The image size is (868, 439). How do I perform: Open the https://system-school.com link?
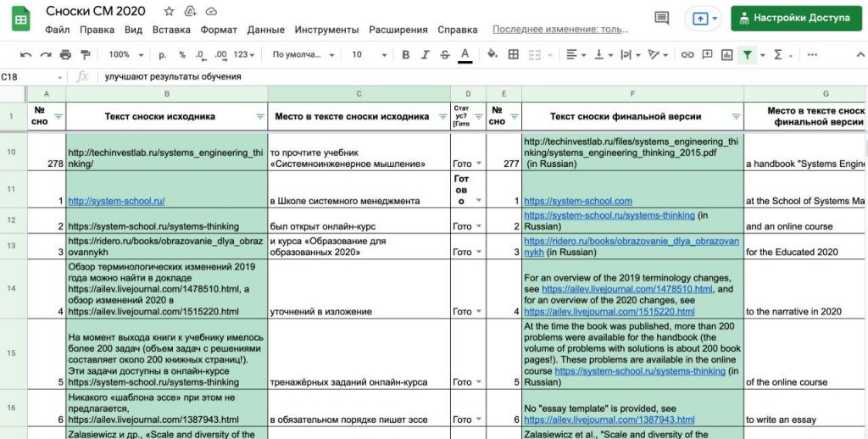tap(578, 201)
